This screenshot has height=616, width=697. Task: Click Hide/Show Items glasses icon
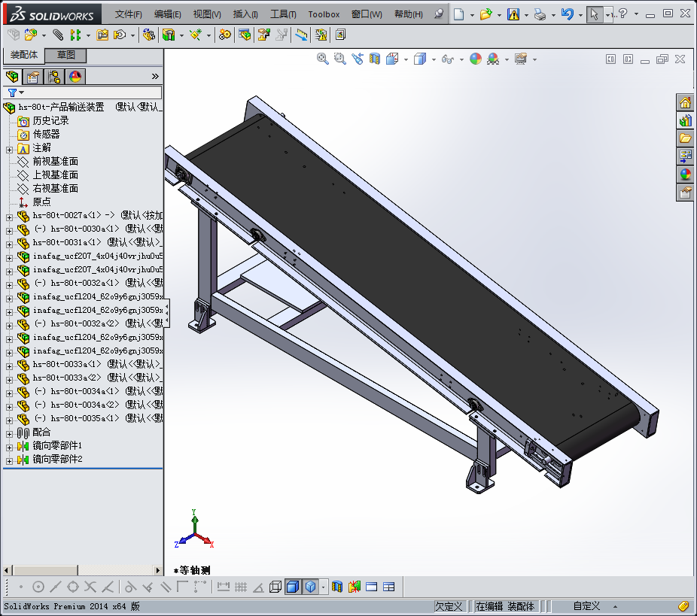click(448, 59)
